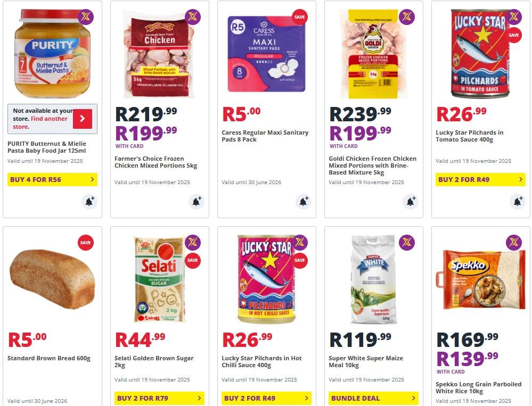Screen dimensions: 532x406
Task: Click the notify bell for PURITY baby food
Action: coord(89,202)
